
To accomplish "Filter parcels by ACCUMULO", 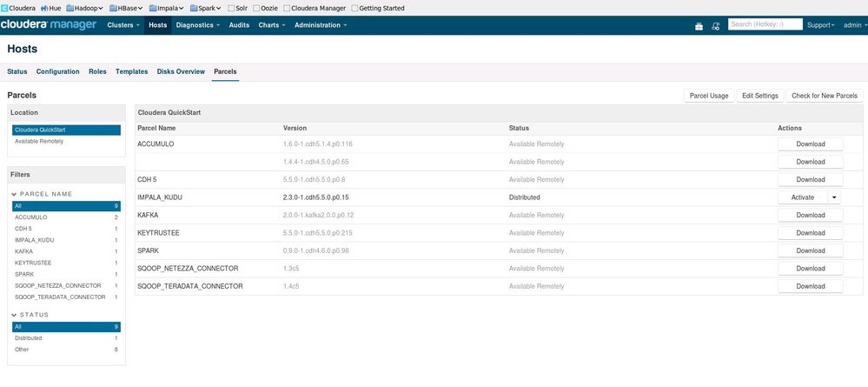I will [66, 217].
